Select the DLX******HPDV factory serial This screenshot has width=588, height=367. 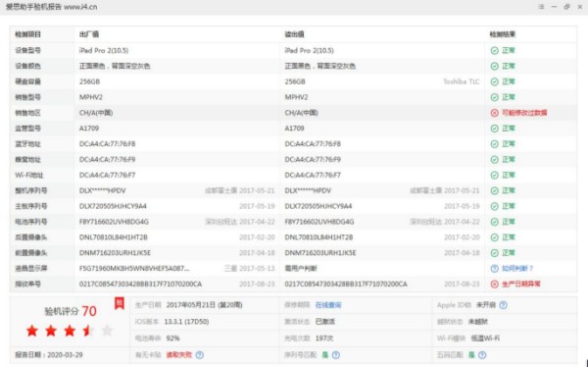pyautogui.click(x=102, y=190)
